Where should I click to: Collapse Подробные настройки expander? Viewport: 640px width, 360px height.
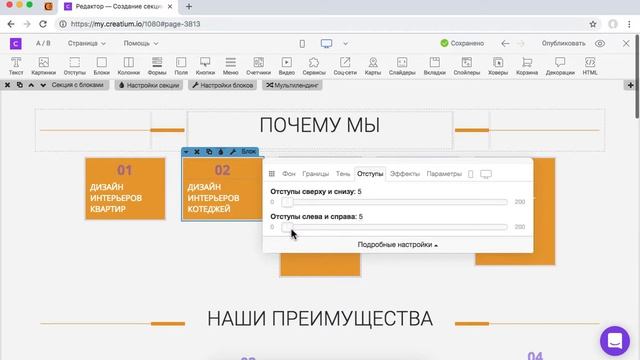tap(398, 244)
